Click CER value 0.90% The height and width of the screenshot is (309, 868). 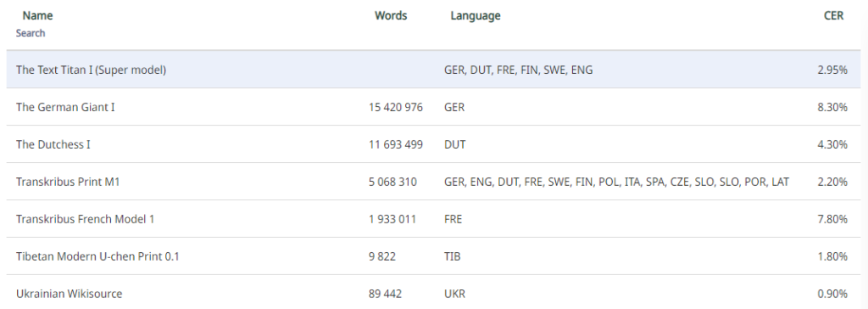coord(832,294)
